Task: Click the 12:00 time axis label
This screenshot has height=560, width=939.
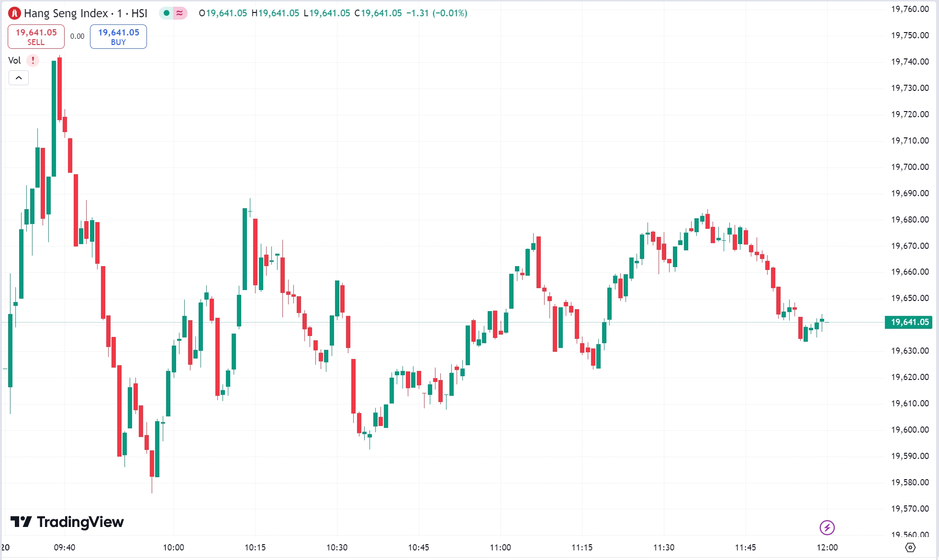Action: click(827, 547)
